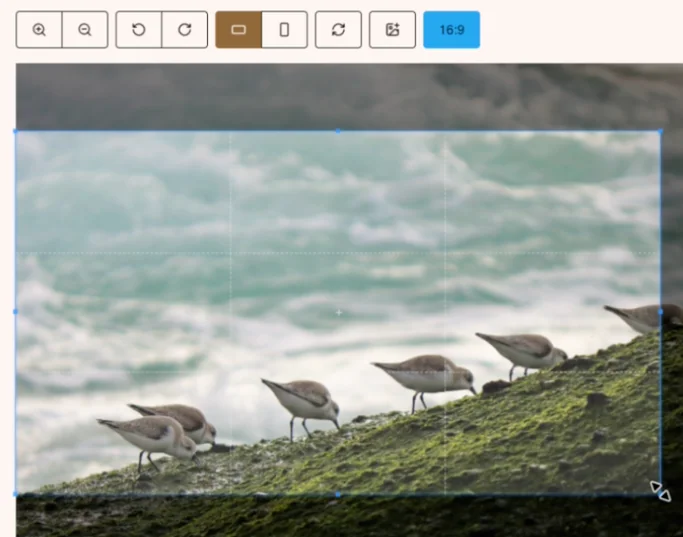Zoom out with the magnifier minus icon

click(85, 30)
